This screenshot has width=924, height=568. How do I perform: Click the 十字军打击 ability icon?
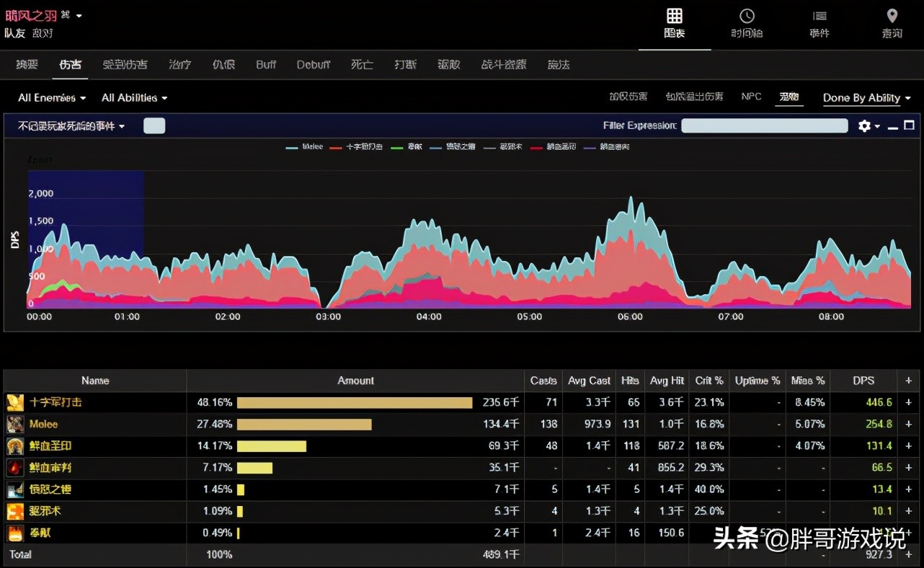[x=15, y=402]
